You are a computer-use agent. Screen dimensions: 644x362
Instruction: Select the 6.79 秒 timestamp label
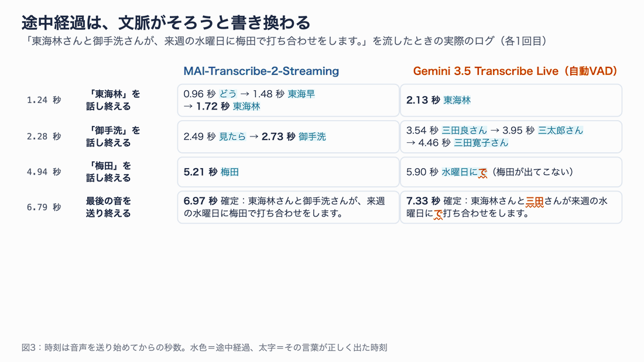point(44,207)
